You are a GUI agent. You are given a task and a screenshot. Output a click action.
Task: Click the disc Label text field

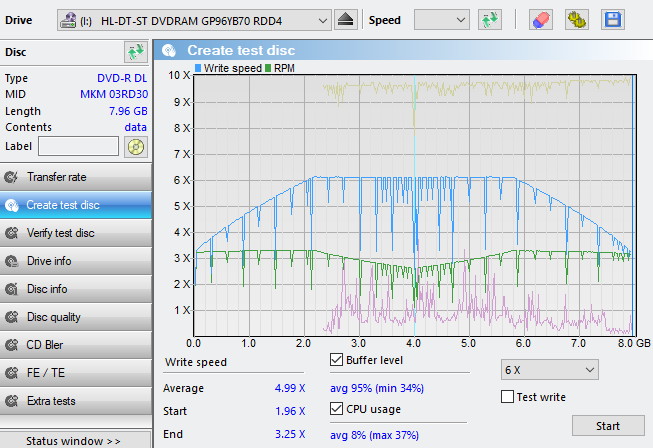[x=78, y=147]
